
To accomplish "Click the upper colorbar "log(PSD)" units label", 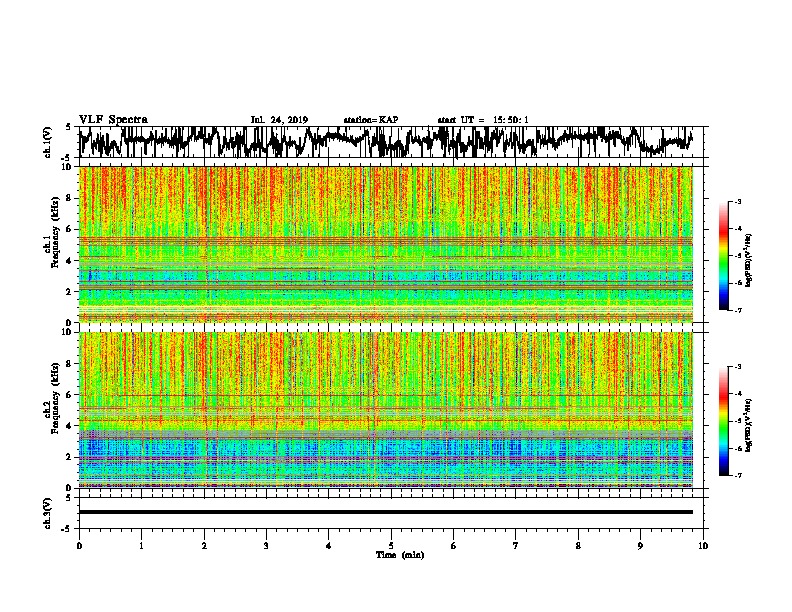I will point(749,261).
